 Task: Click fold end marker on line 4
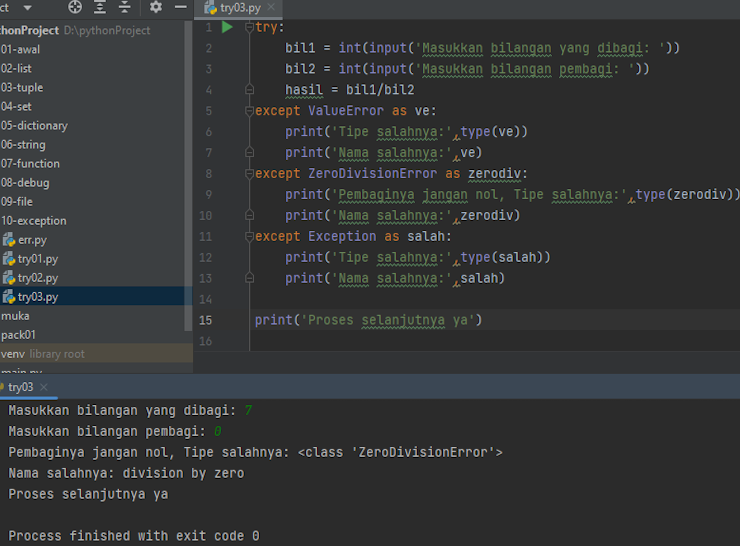[249, 90]
